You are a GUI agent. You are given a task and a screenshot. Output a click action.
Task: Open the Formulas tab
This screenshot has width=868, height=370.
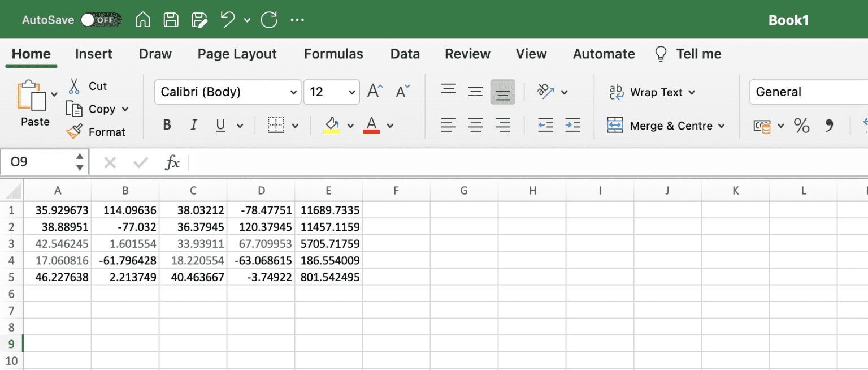tap(333, 54)
